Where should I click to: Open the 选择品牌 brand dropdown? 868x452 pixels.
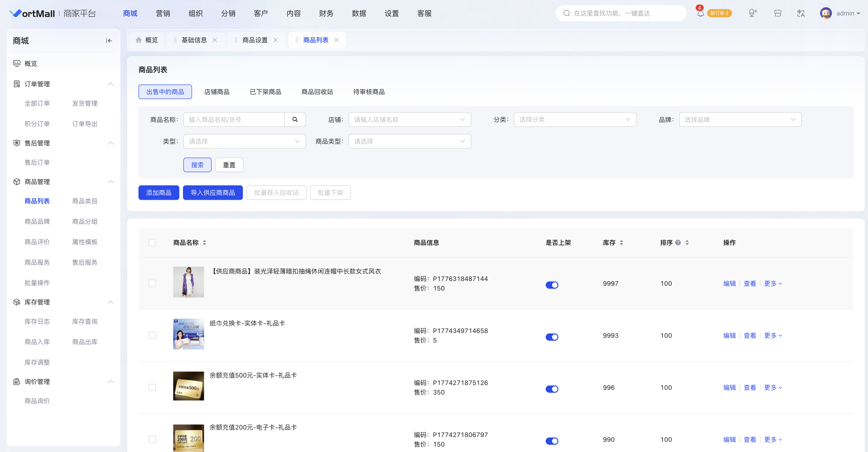[740, 120]
